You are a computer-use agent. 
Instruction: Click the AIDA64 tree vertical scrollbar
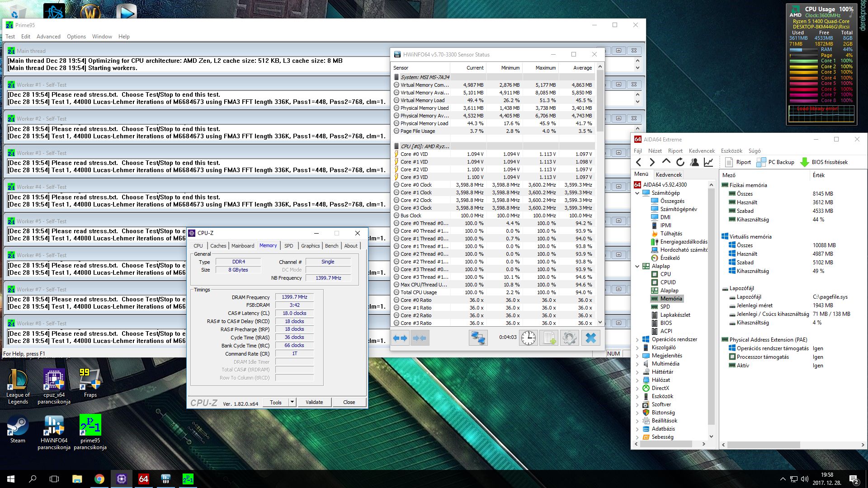tap(711, 311)
